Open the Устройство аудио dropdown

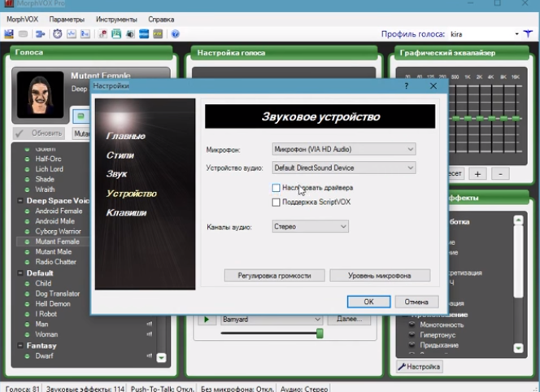[344, 168]
